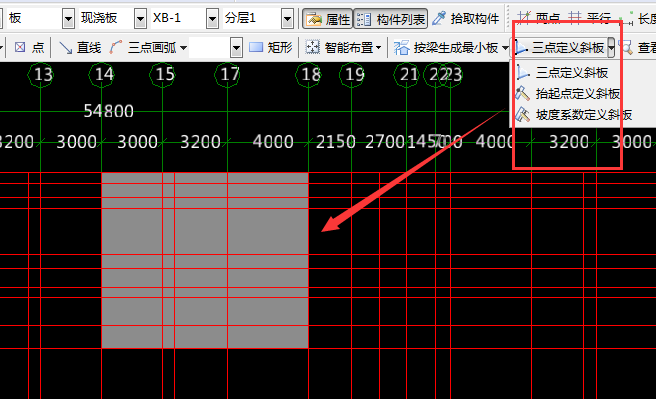Open 智能布置 smart layout tool
Image resolution: width=656 pixels, height=399 pixels.
(x=343, y=48)
